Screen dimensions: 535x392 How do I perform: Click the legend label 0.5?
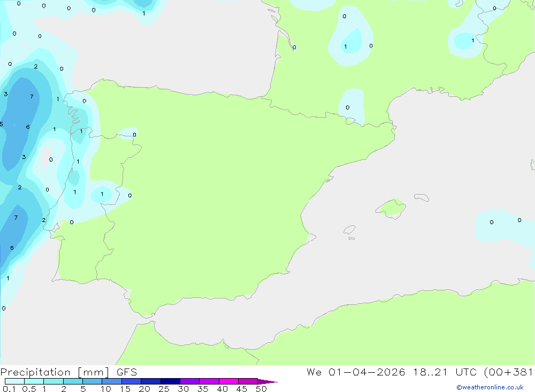tap(29, 389)
